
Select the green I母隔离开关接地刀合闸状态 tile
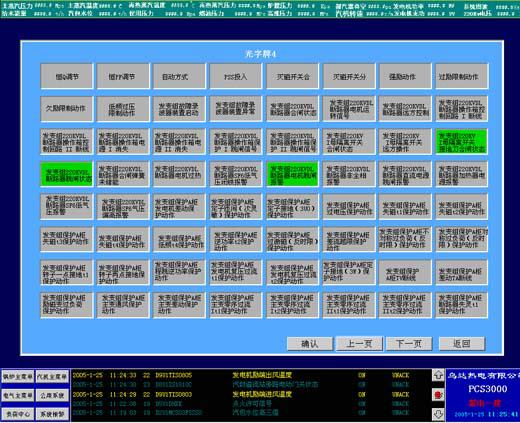pyautogui.click(x=461, y=142)
